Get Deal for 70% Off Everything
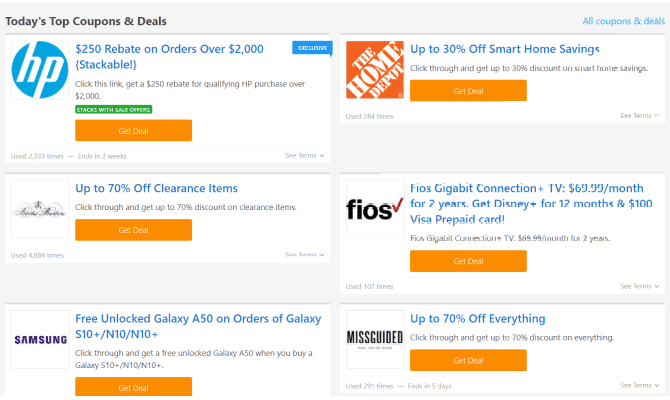 (x=468, y=360)
